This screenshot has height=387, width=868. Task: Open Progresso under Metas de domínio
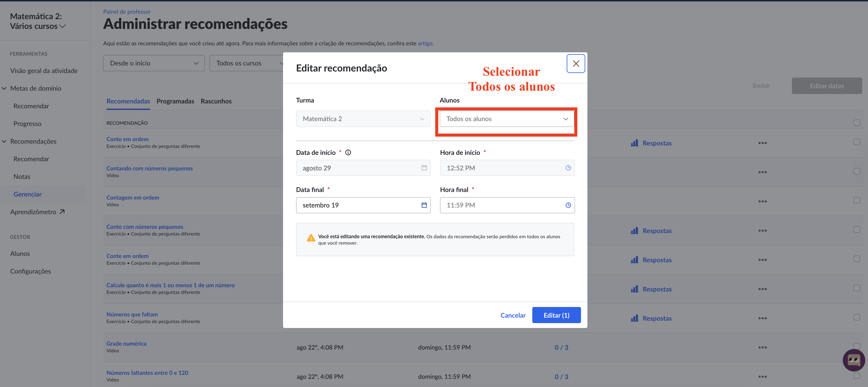tap(27, 124)
